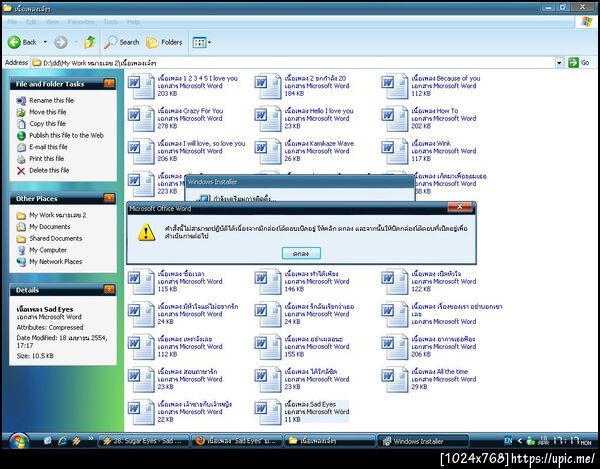Toggle the Folders pane button
The width and height of the screenshot is (600, 469).
click(164, 42)
